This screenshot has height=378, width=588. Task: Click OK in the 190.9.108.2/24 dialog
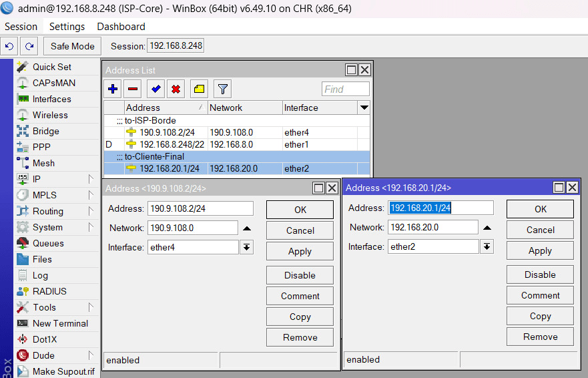[300, 210]
